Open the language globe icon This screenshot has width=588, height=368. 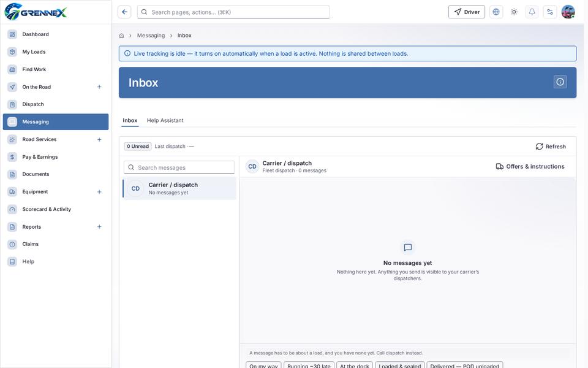[x=496, y=12]
